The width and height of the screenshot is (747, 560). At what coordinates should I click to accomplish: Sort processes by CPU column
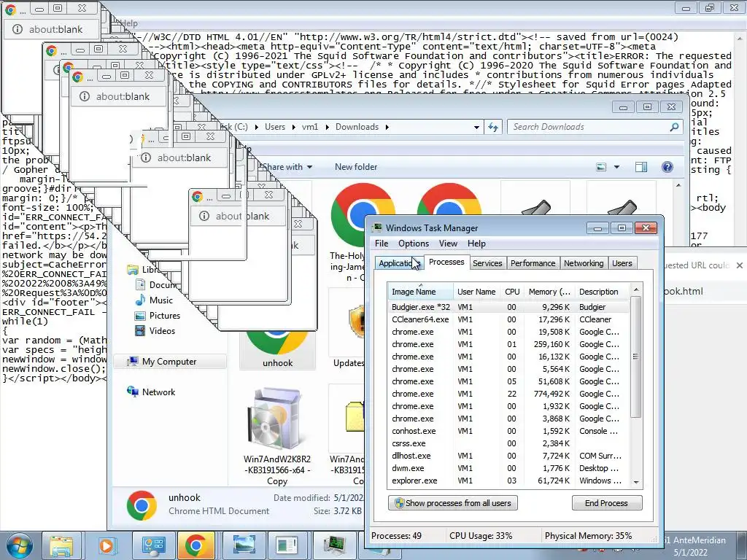tap(512, 292)
